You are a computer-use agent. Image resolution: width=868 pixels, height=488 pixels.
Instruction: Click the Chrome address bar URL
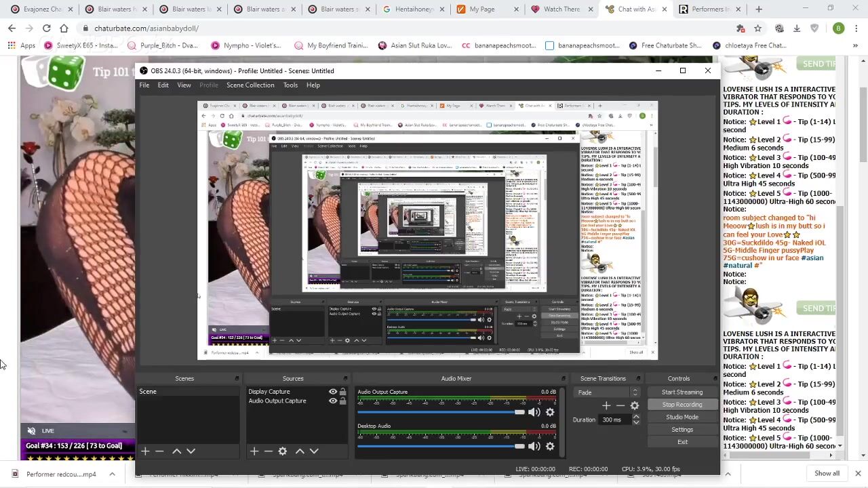[x=146, y=28]
